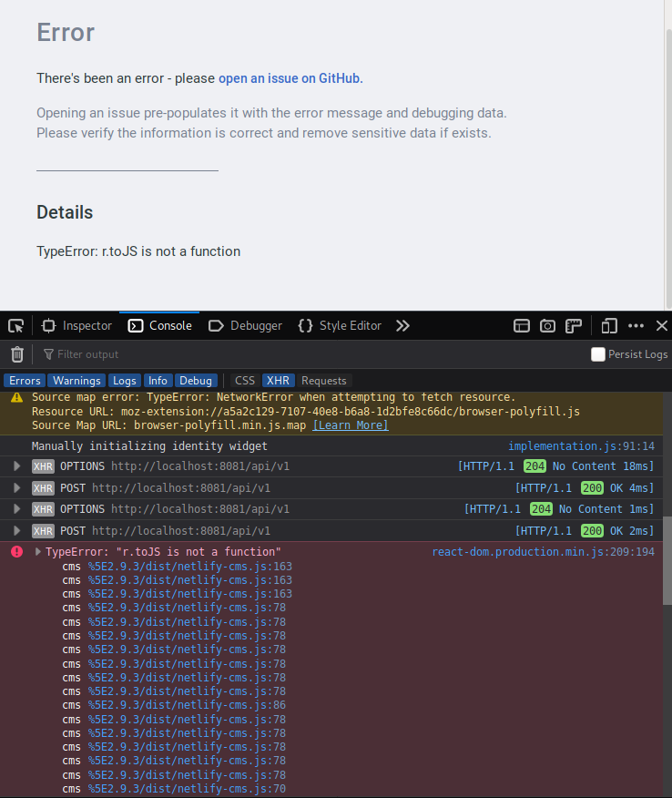Viewport: 672px width, 798px height.
Task: Open implementation.js:91:14 source link
Action: 582,446
